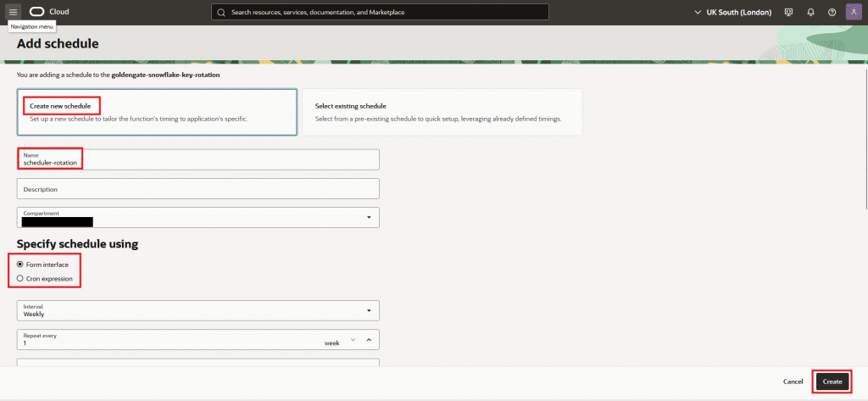The image size is (868, 401).
Task: Open the Cloud Shell developer tools icon
Action: pos(788,12)
